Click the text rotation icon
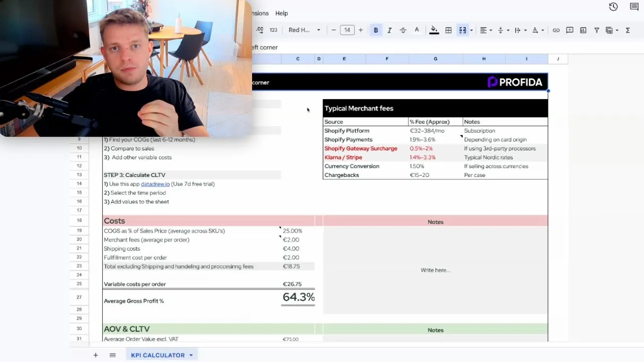Viewport: 644px width, 362px height. 535,30
